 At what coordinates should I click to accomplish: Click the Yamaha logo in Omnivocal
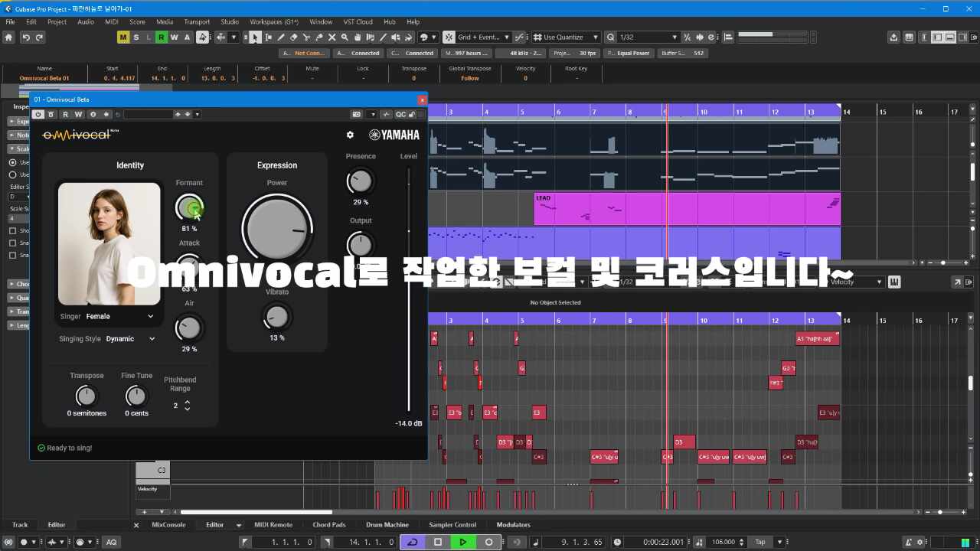click(x=394, y=135)
